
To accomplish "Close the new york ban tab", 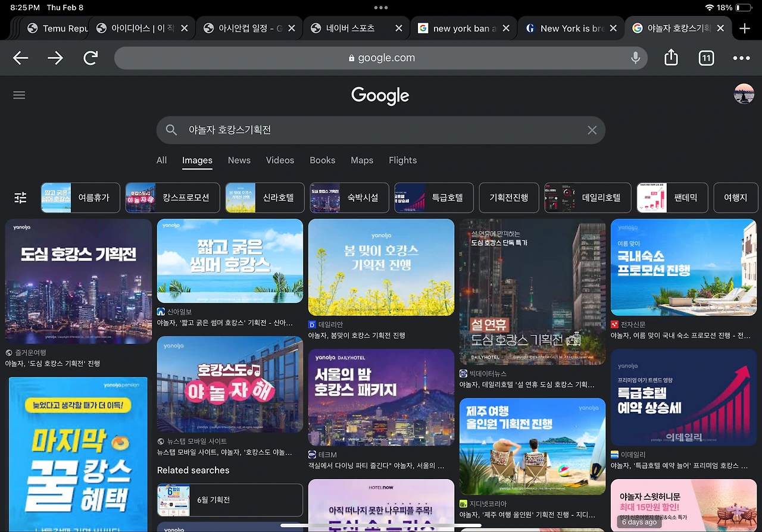I will pos(506,29).
